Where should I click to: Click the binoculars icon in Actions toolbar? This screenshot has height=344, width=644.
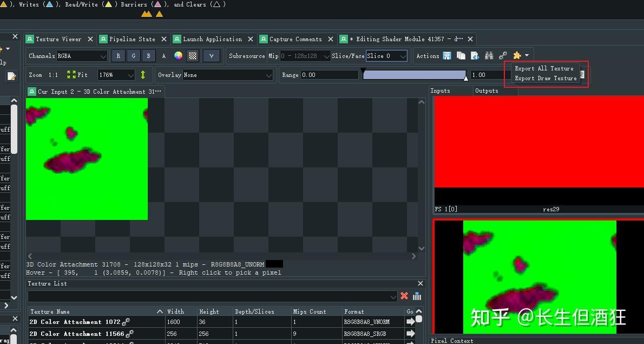(489, 56)
